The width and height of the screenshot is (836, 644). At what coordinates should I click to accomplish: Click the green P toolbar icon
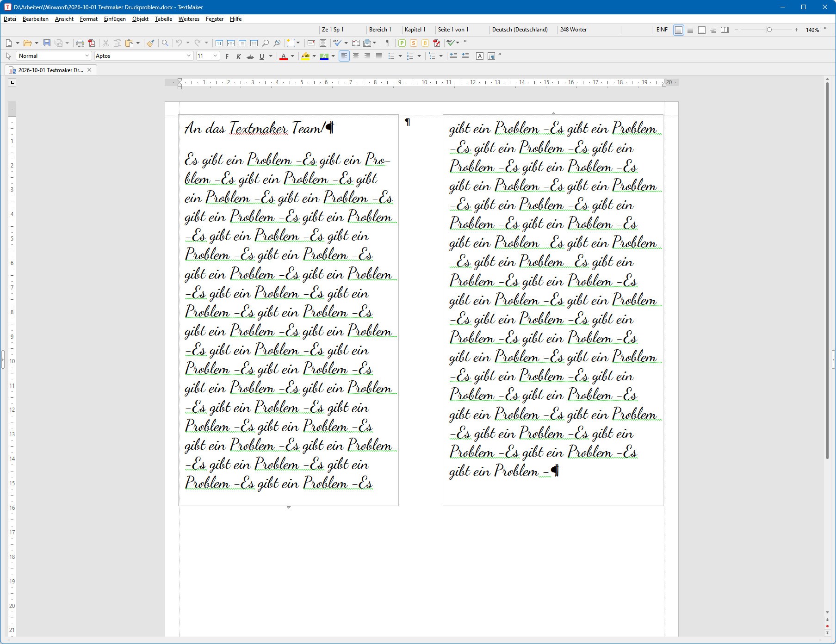point(402,43)
